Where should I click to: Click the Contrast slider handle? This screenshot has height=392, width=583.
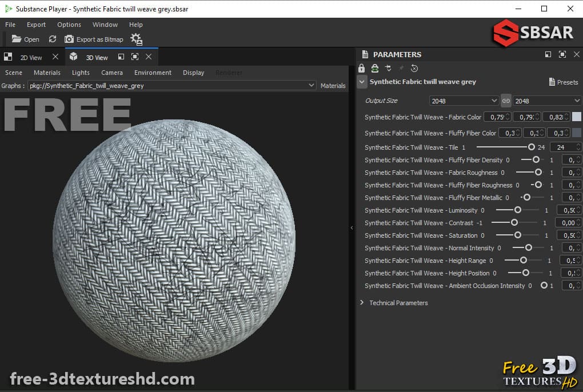pyautogui.click(x=514, y=222)
